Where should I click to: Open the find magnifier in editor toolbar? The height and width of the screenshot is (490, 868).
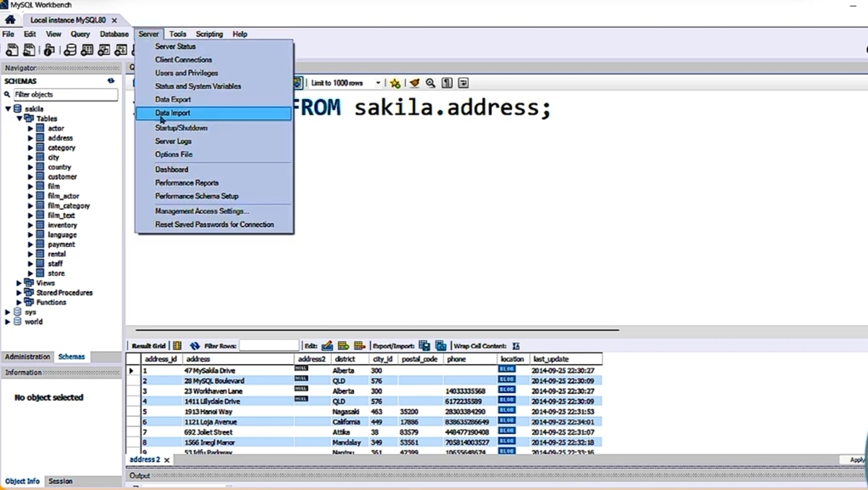click(x=431, y=83)
